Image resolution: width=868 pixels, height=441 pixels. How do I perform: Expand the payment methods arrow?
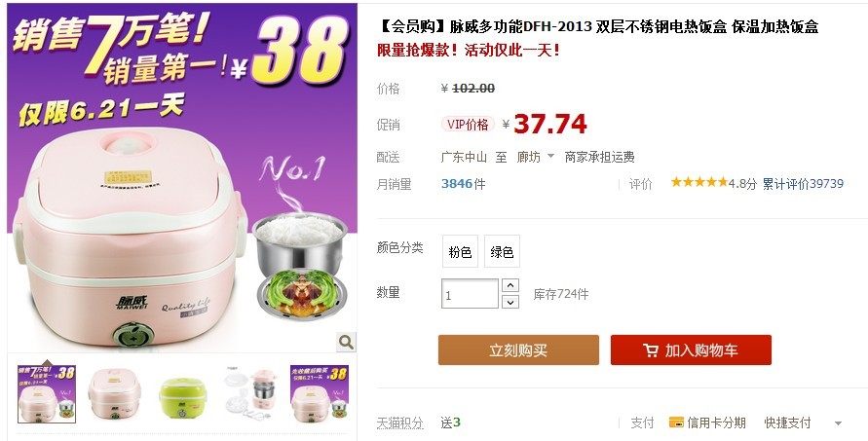838,423
